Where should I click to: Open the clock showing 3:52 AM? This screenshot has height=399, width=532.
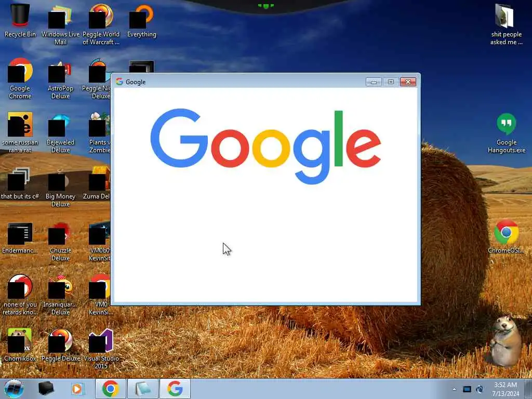pos(506,389)
